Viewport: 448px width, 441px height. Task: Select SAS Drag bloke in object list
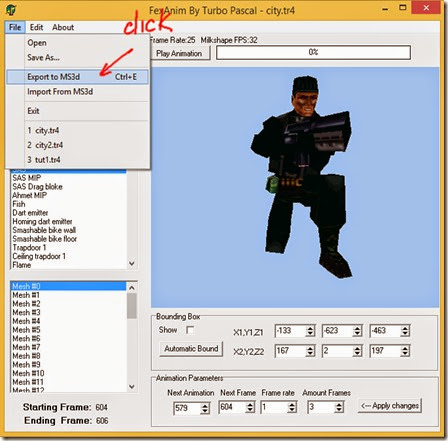point(68,187)
